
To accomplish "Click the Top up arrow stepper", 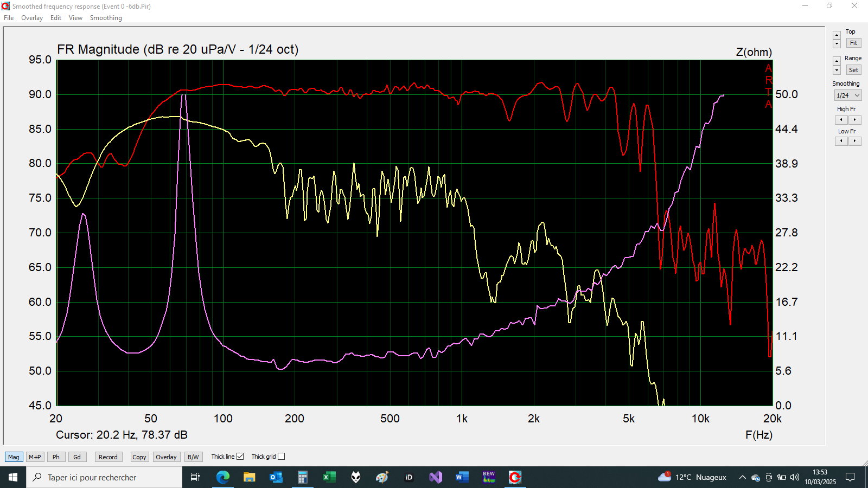I will tap(837, 35).
